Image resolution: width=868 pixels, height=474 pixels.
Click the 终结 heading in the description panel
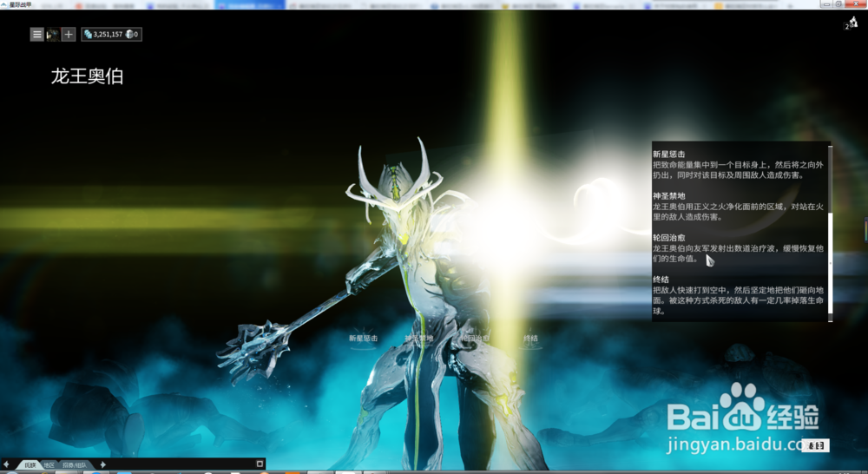tap(661, 280)
